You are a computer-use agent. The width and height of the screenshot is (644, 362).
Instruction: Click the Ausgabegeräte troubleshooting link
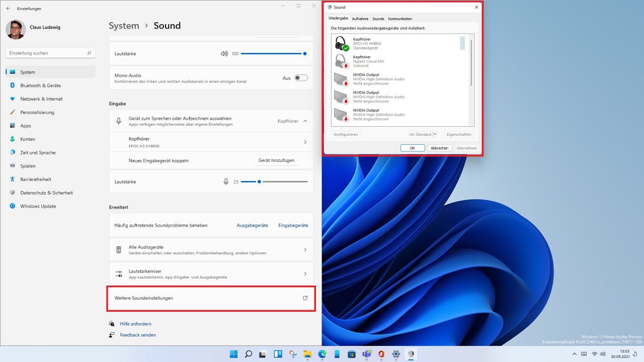pyautogui.click(x=252, y=225)
